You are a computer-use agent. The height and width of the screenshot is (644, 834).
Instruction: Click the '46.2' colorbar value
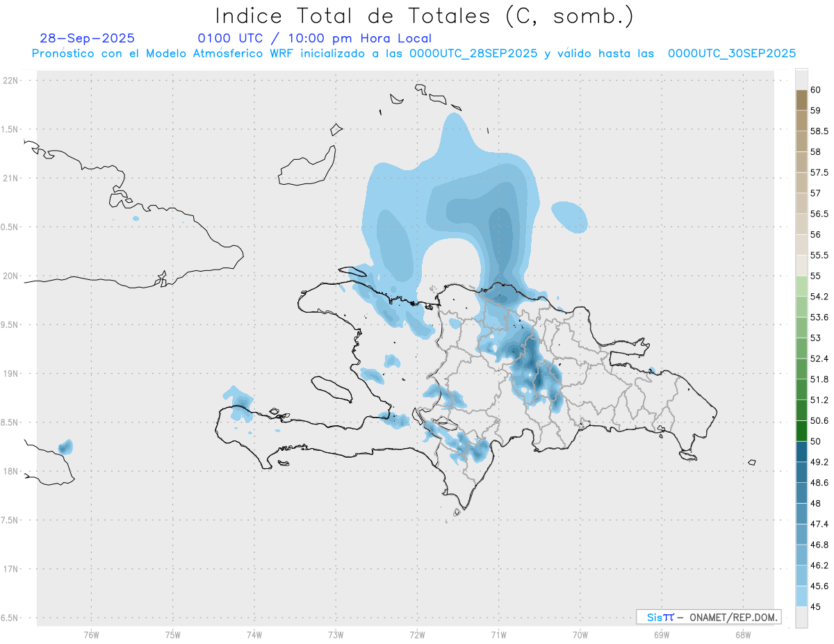819,565
